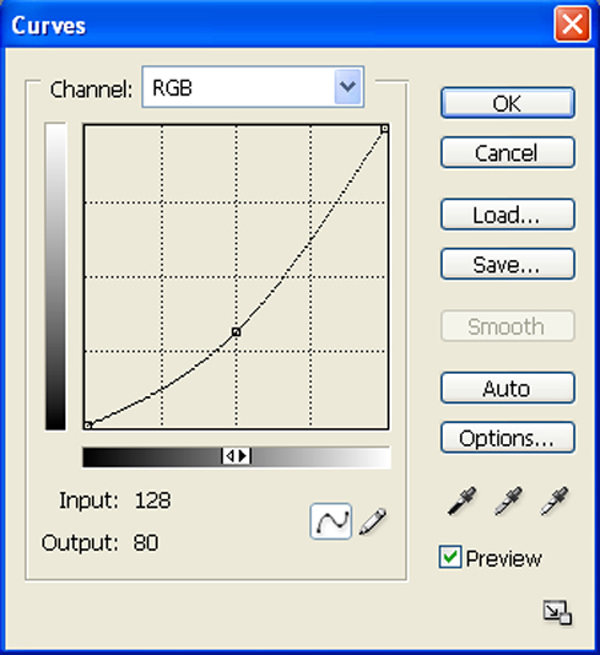
Task: Select the bottom-left black endpoint of curve
Action: pos(88,426)
